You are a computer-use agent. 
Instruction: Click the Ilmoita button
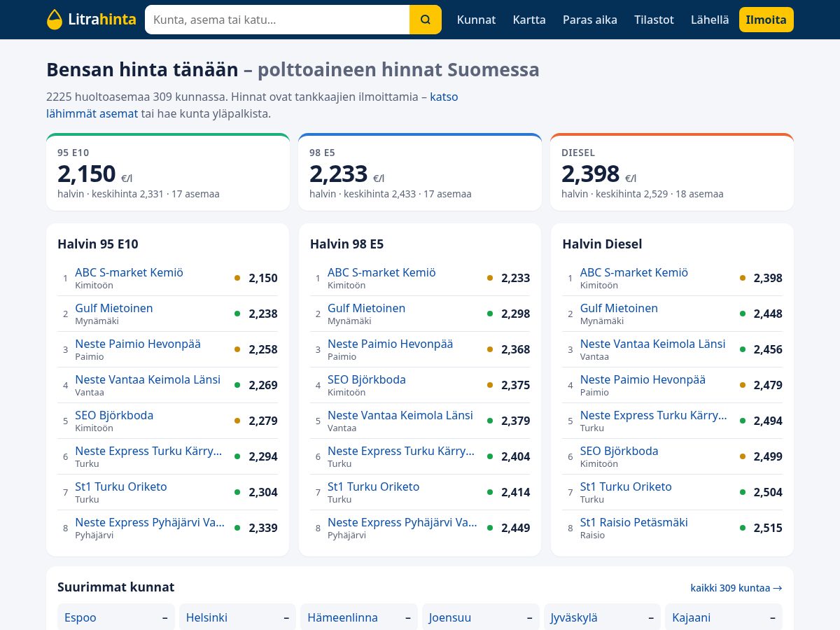pyautogui.click(x=766, y=20)
